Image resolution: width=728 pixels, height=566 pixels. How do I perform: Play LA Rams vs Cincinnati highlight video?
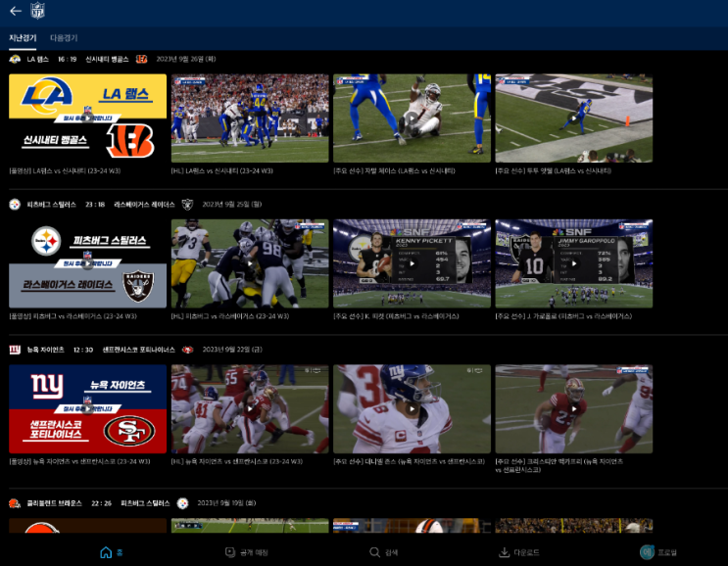coord(250,118)
